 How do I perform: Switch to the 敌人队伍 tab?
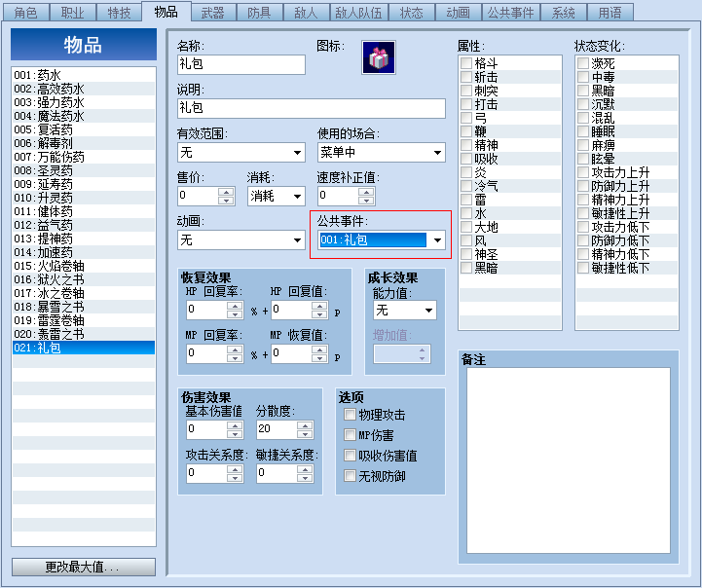pos(358,13)
